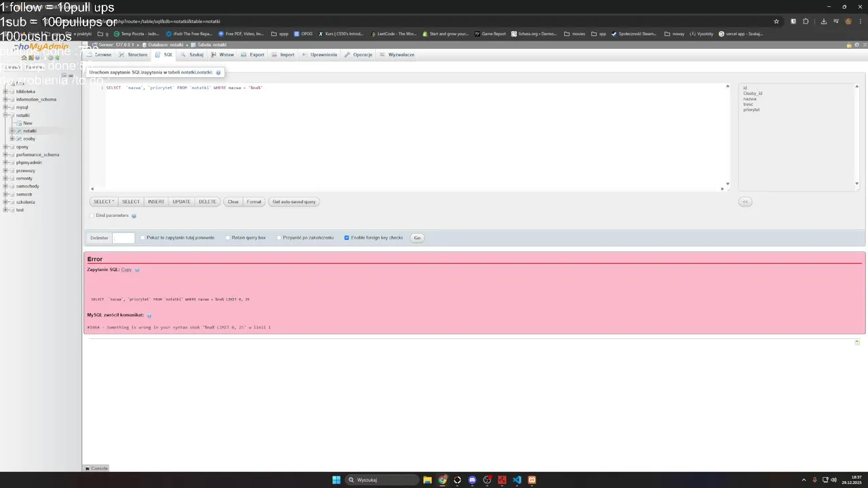Open File Explorer from the taskbar
The height and width of the screenshot is (488, 868).
click(x=427, y=480)
